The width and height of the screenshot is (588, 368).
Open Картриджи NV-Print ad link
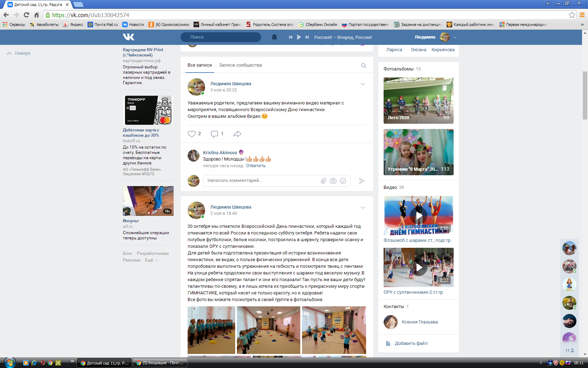tap(143, 52)
